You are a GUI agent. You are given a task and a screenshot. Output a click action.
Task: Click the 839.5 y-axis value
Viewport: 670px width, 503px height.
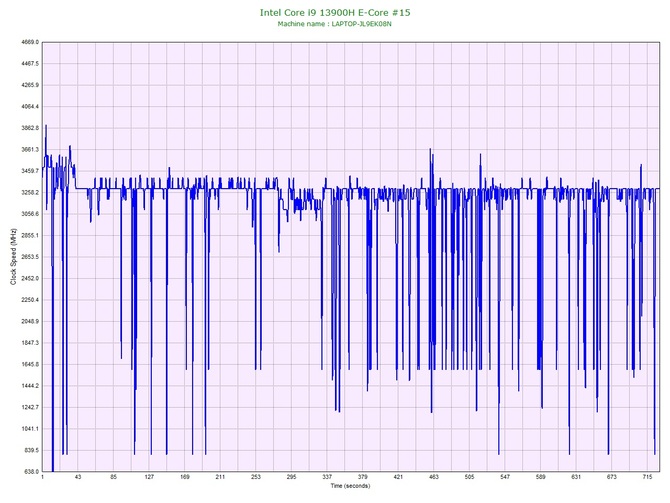click(32, 450)
